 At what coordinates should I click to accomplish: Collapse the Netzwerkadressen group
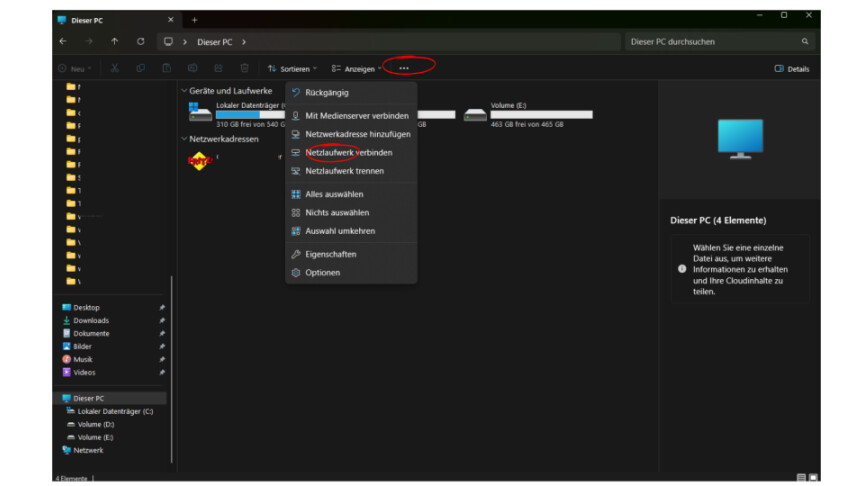[x=184, y=139]
